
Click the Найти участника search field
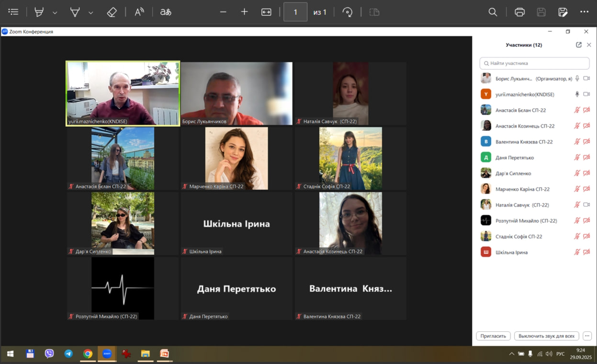[x=534, y=63]
